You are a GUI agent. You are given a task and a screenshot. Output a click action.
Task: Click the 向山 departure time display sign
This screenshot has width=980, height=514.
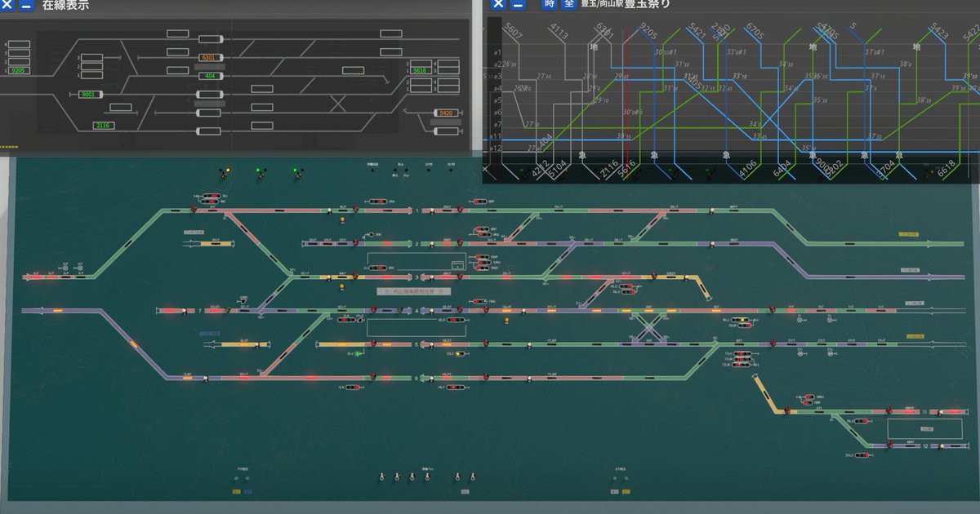coord(413,290)
